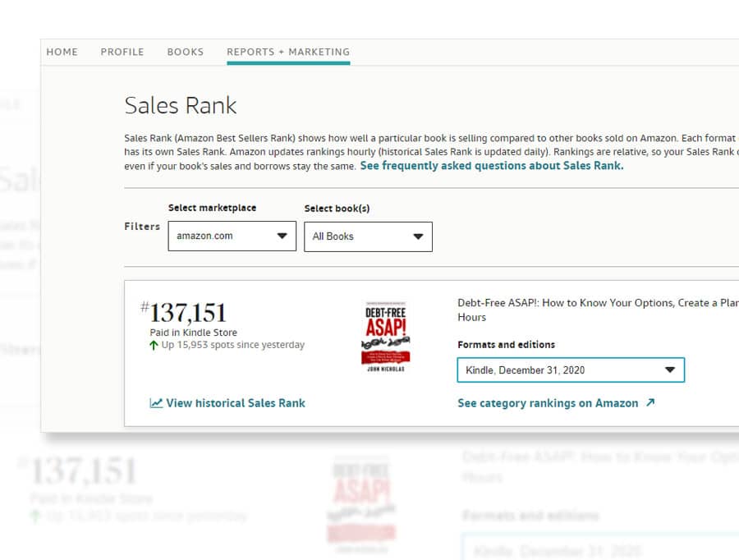This screenshot has width=739, height=560.
Task: Click View historical Sales Rank link
Action: 235,403
